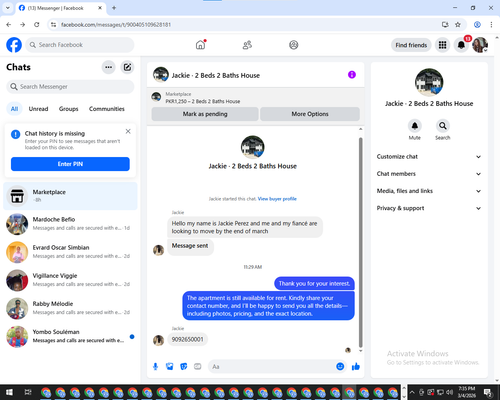This screenshot has height=400, width=500.
Task: Open Windows Start menu
Action: tap(9, 392)
